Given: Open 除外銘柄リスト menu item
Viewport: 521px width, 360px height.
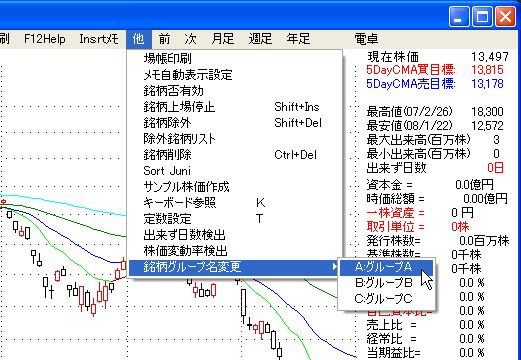Looking at the screenshot, I should (235, 139).
